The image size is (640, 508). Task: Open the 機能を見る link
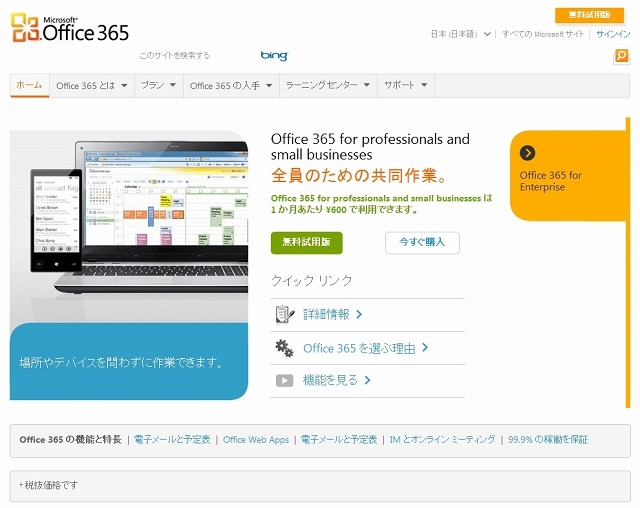point(330,380)
